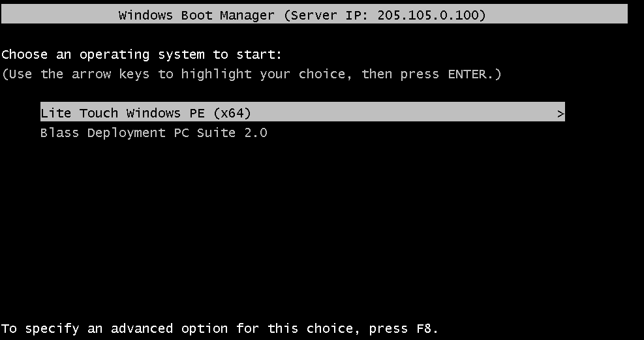
Task: Click the empty middle of the highlighted bar
Action: (405, 113)
